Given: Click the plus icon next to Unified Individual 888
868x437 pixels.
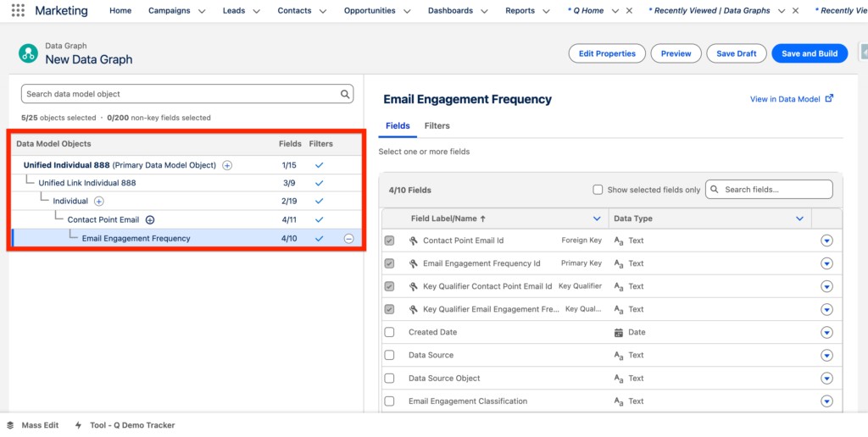Looking at the screenshot, I should pos(227,165).
